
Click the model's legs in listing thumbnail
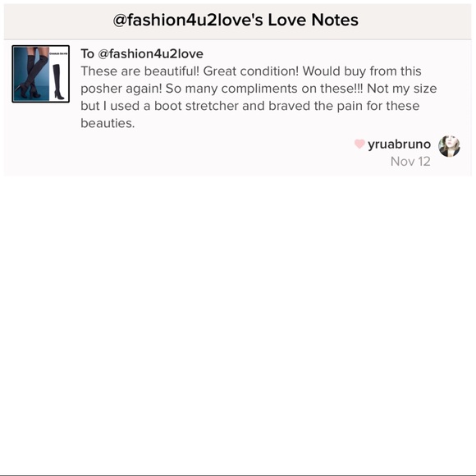[x=30, y=73]
